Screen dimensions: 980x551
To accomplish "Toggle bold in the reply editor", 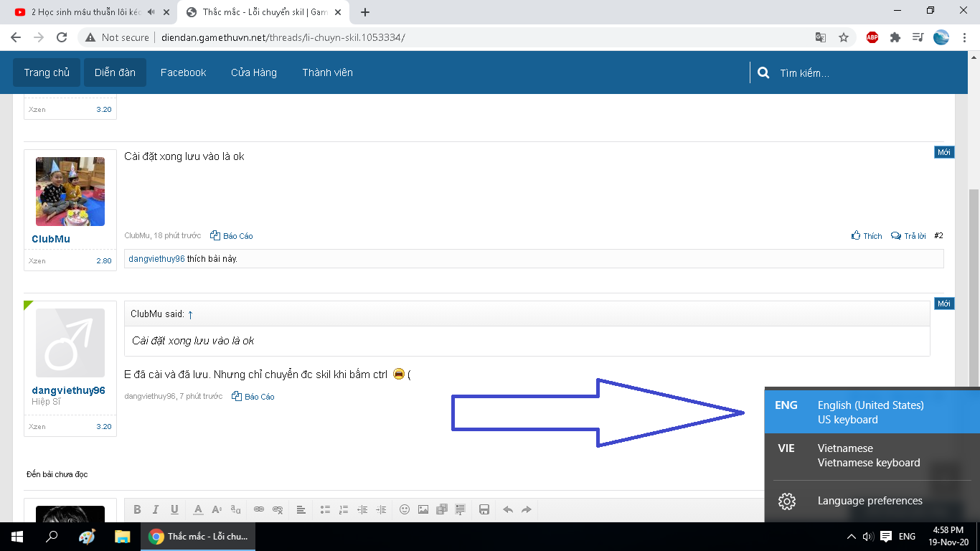I will tap(137, 509).
